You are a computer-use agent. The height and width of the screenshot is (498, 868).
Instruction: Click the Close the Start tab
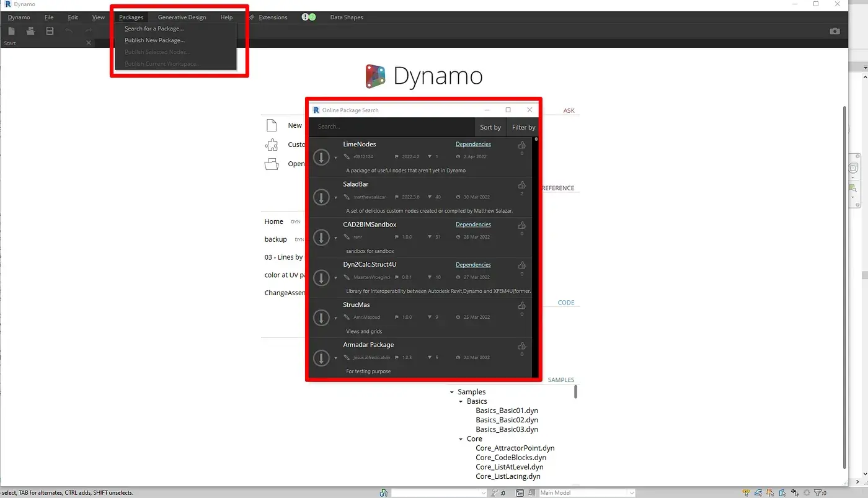click(88, 43)
